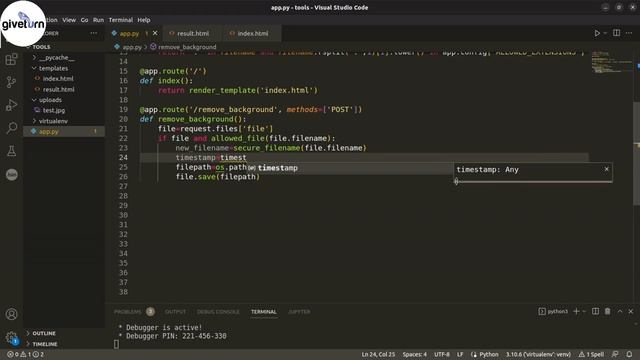Click the python3 terminal label
The image size is (640, 360).
tap(553, 311)
